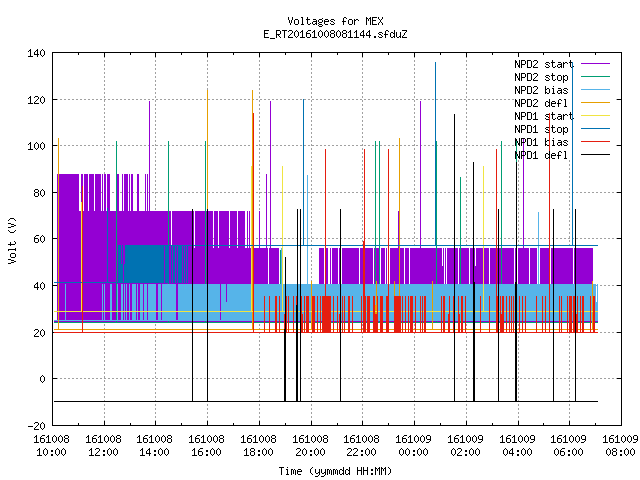Screen dimensions: 640x480
Task: Click the green NPD2 stop legend line
Action: pos(595,77)
